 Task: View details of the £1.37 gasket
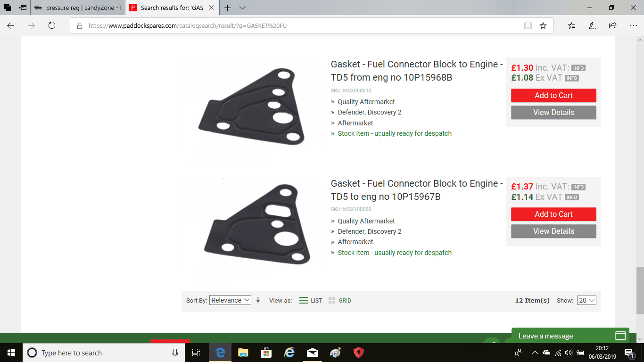coord(553,231)
